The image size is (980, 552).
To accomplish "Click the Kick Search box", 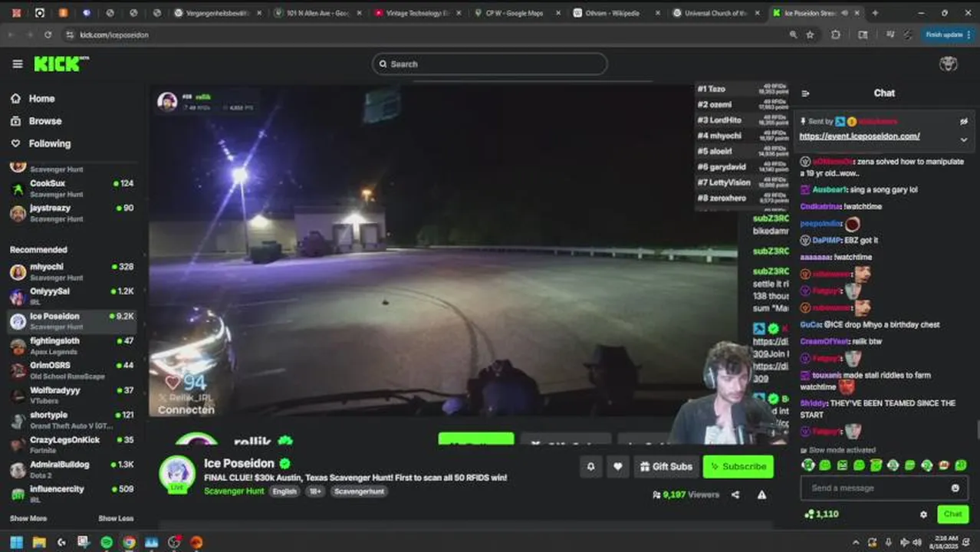I will [489, 64].
